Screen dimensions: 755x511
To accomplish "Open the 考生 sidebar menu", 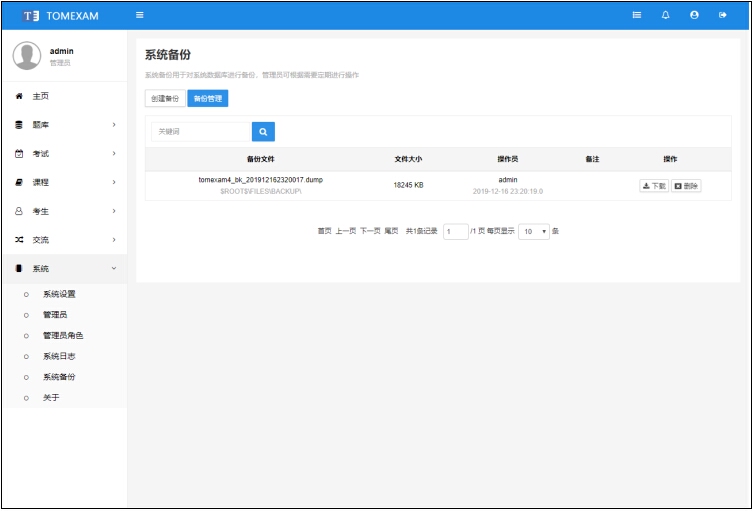I will pos(65,211).
